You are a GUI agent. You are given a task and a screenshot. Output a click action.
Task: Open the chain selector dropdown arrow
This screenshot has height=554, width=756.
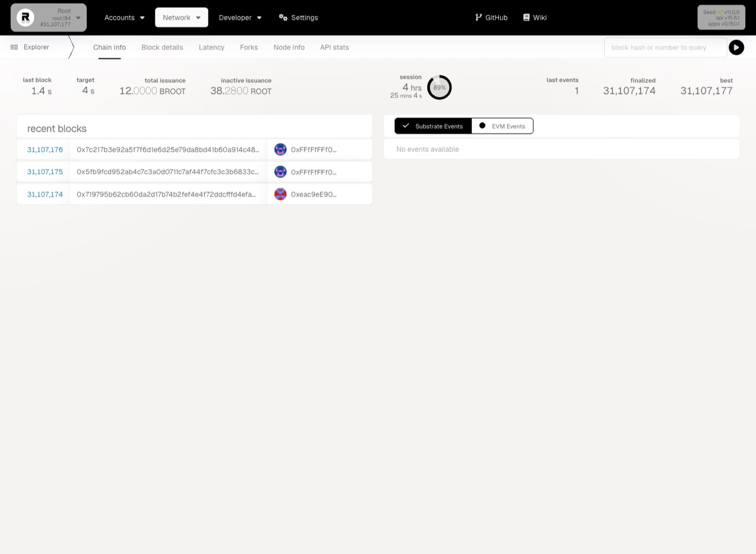point(78,18)
